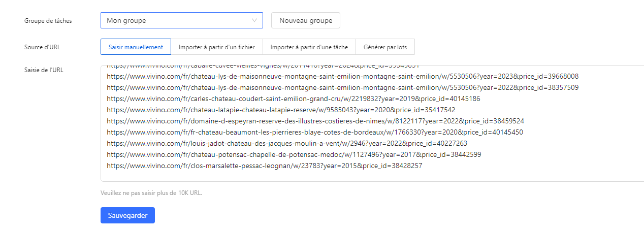The height and width of the screenshot is (229, 644).
Task: Click the fr-chateau-beaumont-les-pierrieres URL line
Action: 314,132
